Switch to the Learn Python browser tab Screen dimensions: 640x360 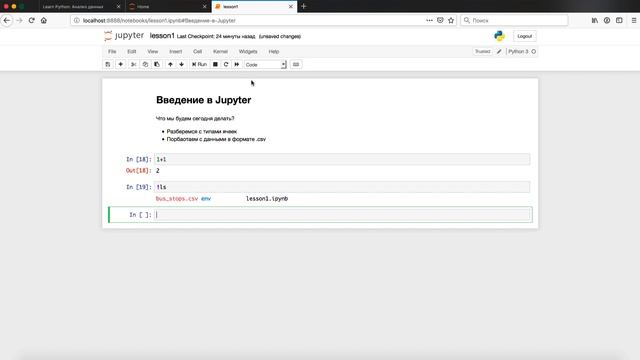coord(73,7)
